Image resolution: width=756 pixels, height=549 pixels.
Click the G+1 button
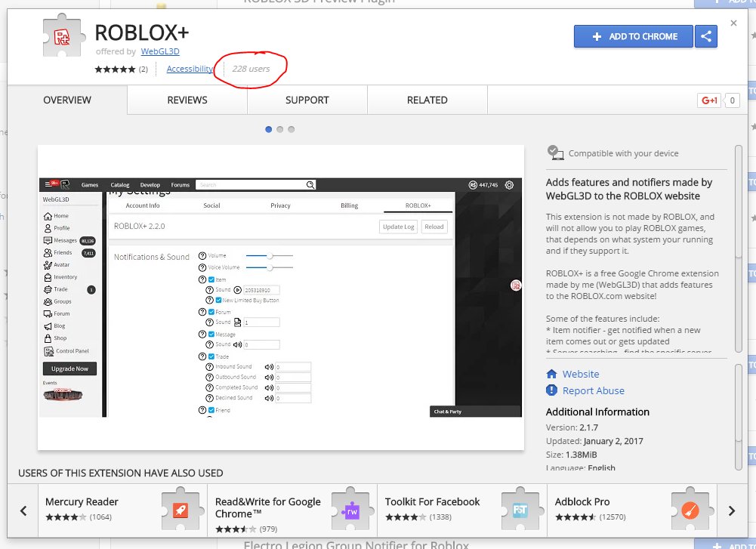(x=708, y=100)
